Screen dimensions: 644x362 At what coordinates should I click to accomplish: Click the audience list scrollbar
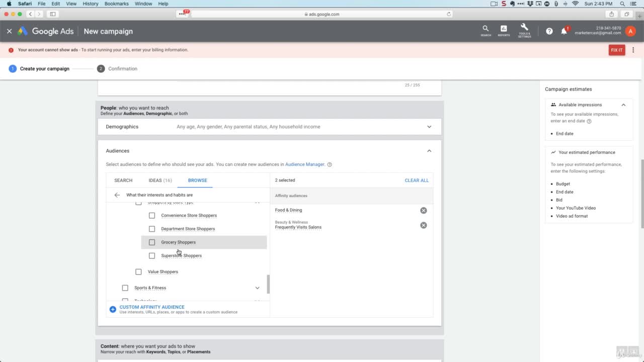click(x=268, y=284)
